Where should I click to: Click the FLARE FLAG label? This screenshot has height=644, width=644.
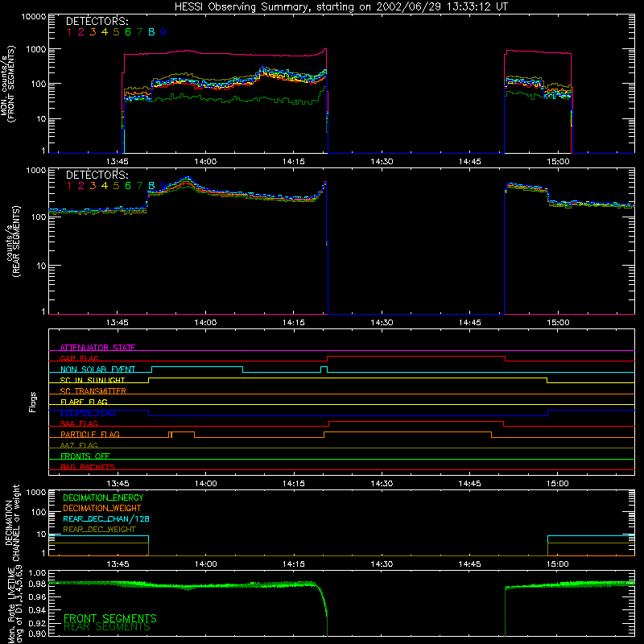pos(84,402)
